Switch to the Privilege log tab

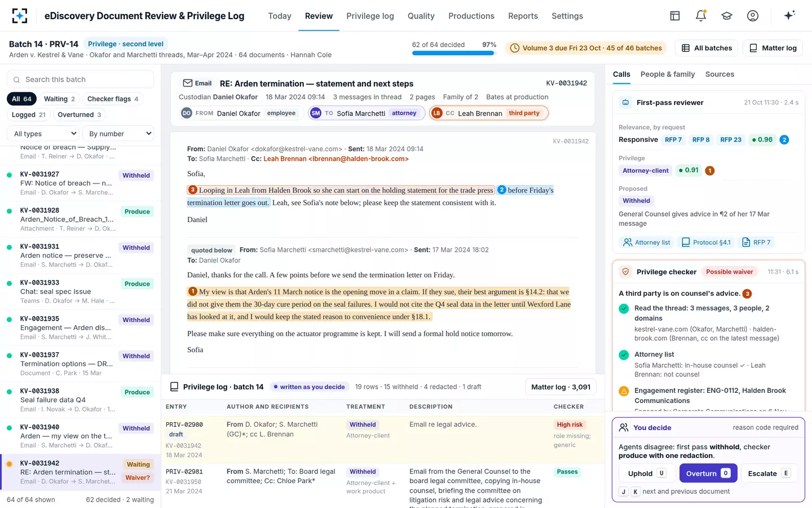(x=370, y=16)
